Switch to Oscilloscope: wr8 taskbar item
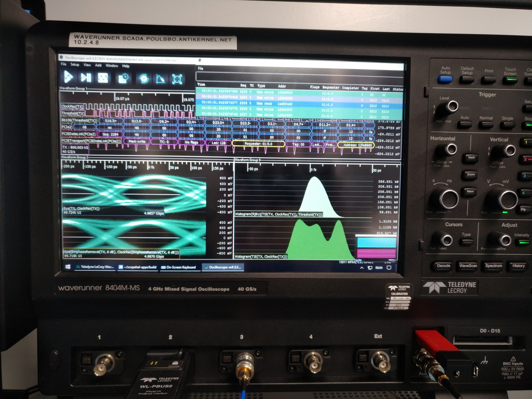The height and width of the screenshot is (399, 532). 223,267
